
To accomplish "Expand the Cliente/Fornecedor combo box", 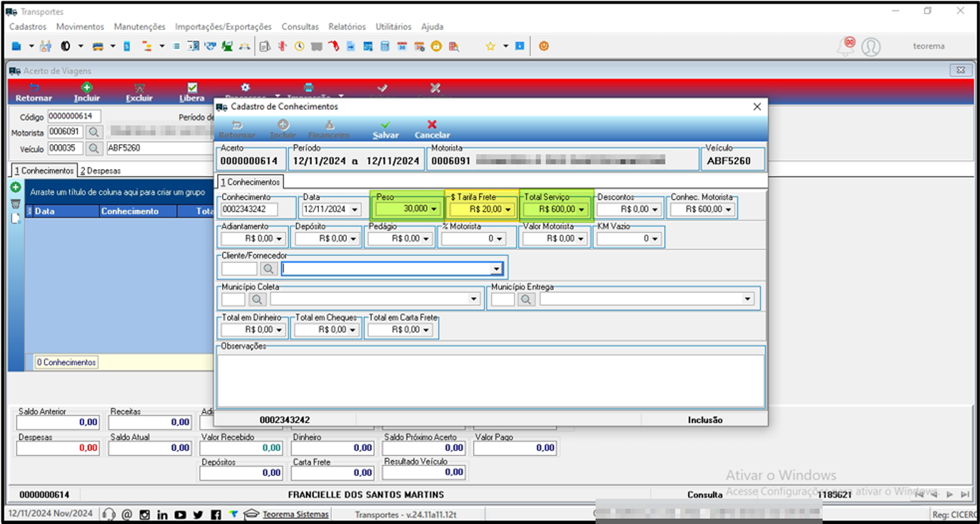I will point(496,269).
